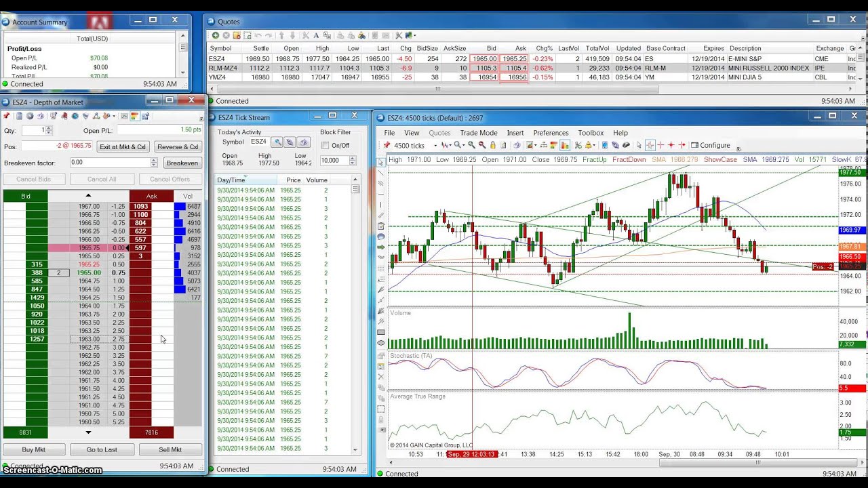Click the blue clock icon in Depth of Market
The height and width of the screenshot is (488, 868).
[75, 116]
